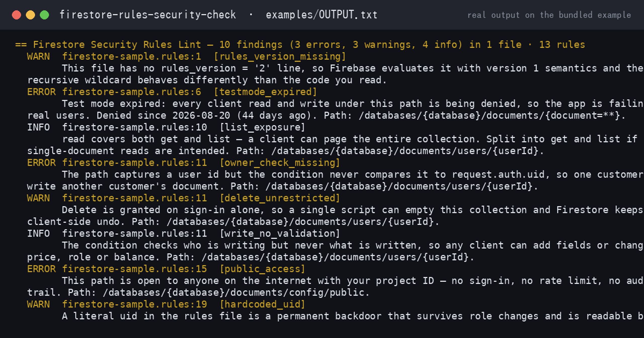
Task: Click the '[public_access]' rule tag
Action: click(x=262, y=269)
